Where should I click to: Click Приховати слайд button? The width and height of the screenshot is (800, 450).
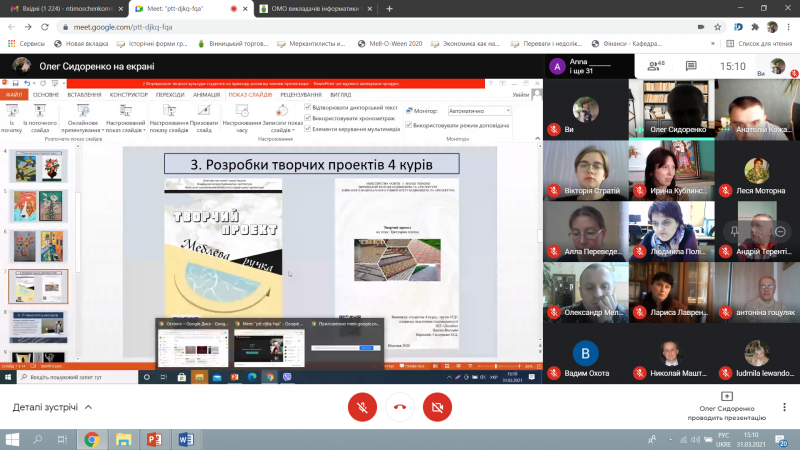(x=204, y=119)
